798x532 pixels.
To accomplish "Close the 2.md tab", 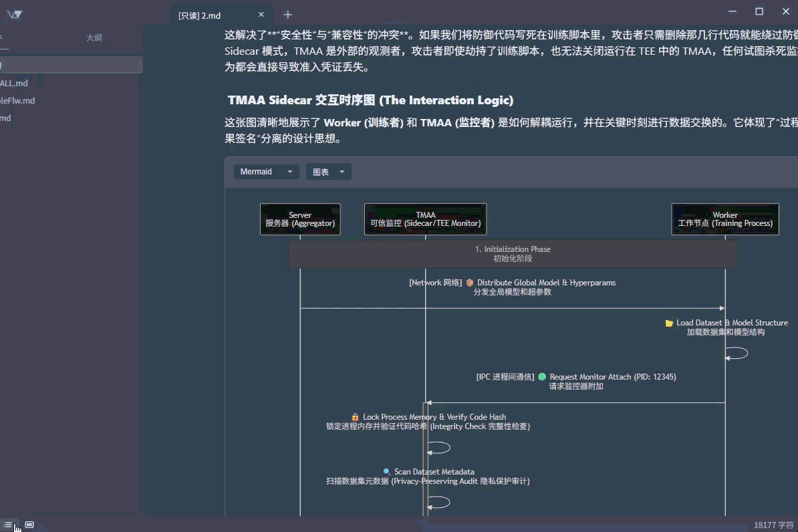I will (x=261, y=15).
